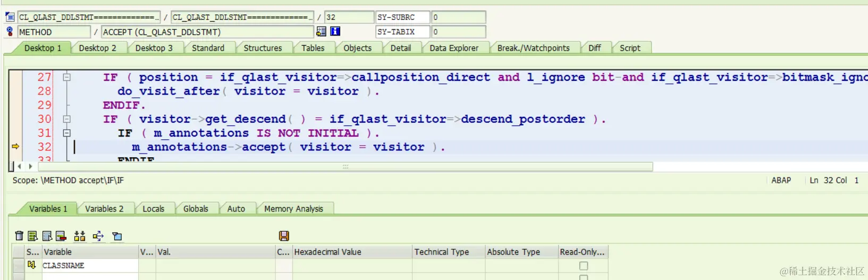This screenshot has width=868, height=280.
Task: Click the CLASSNAME variable cell
Action: point(90,265)
